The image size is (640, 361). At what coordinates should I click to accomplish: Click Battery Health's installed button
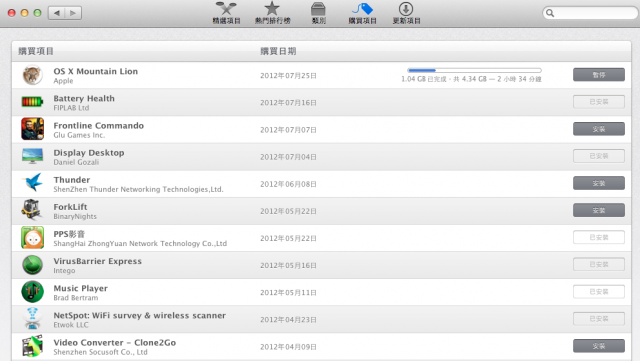598,102
